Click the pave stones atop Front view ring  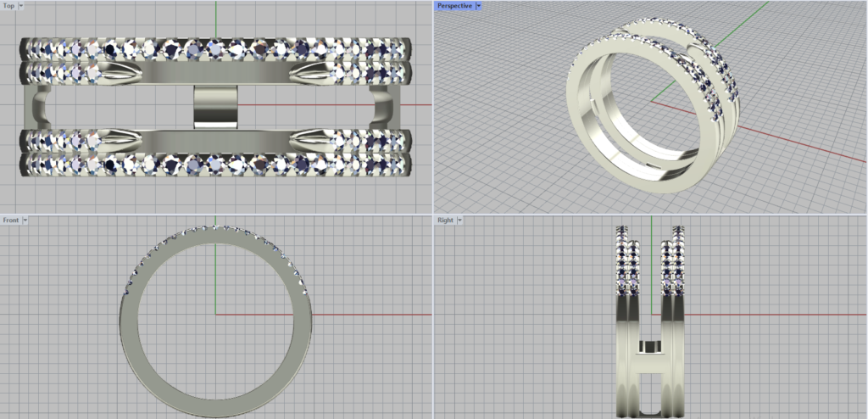click(x=212, y=230)
